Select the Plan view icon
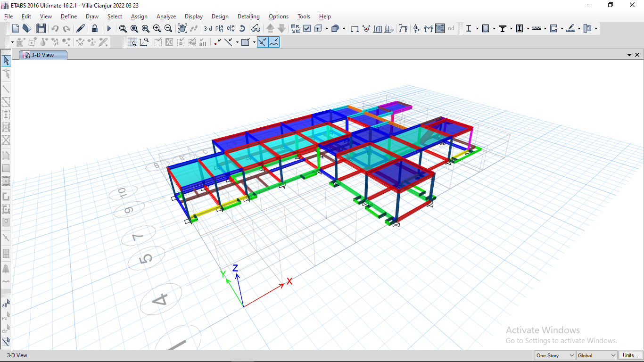 click(x=219, y=28)
